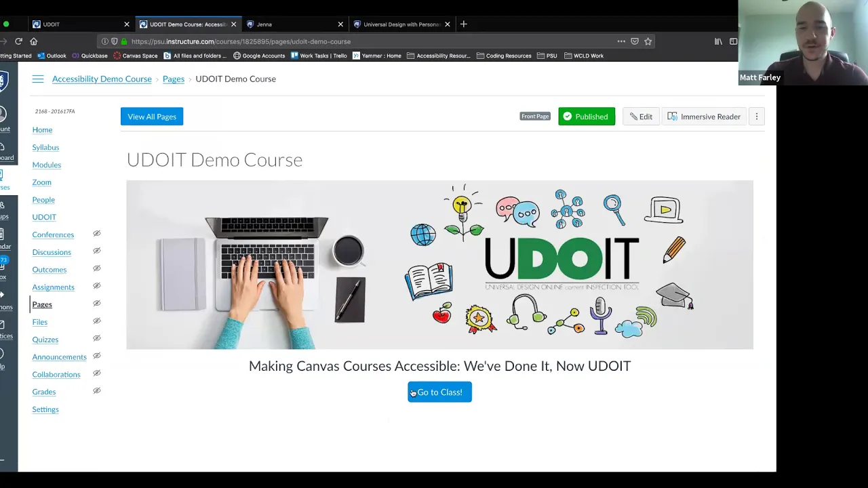The height and width of the screenshot is (488, 868).
Task: Launch the Immersive Reader
Action: [704, 117]
